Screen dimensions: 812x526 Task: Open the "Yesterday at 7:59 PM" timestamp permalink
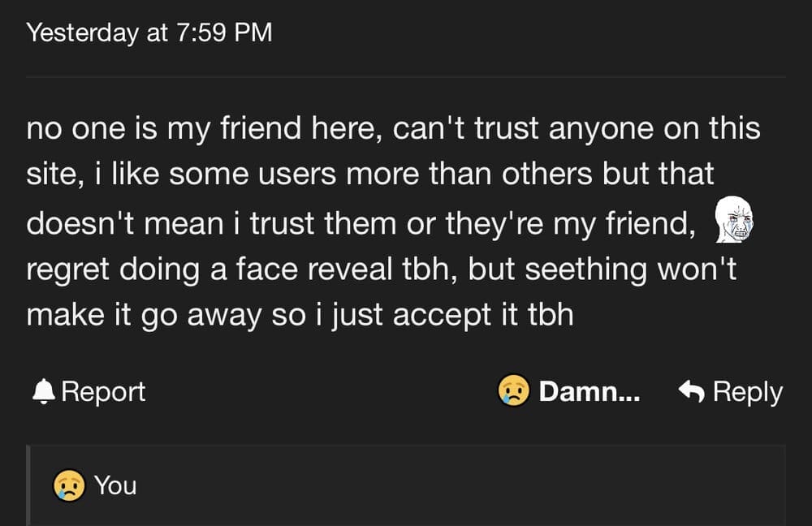149,32
